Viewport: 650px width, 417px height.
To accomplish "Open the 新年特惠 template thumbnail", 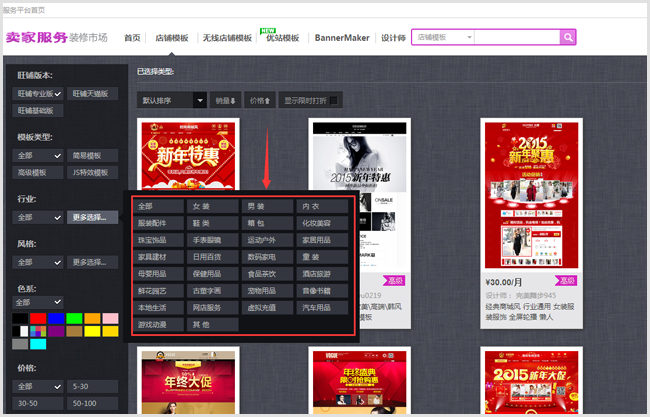I will [188, 156].
